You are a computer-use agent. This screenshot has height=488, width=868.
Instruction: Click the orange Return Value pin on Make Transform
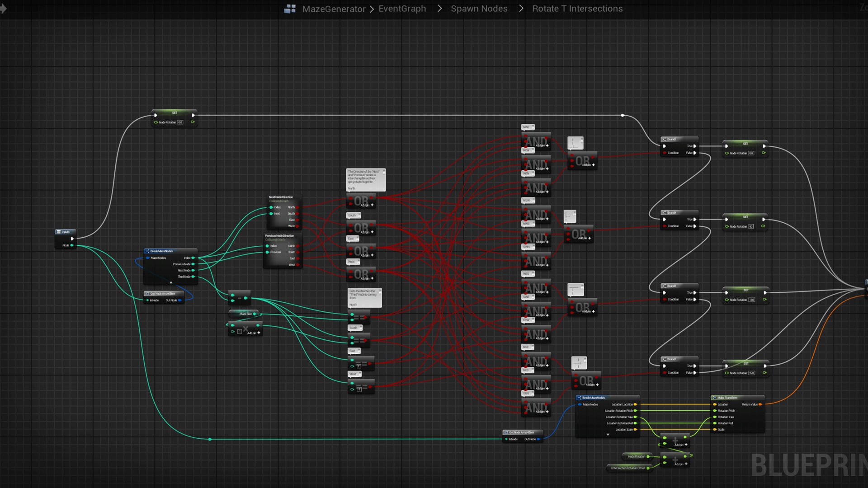[x=760, y=404]
